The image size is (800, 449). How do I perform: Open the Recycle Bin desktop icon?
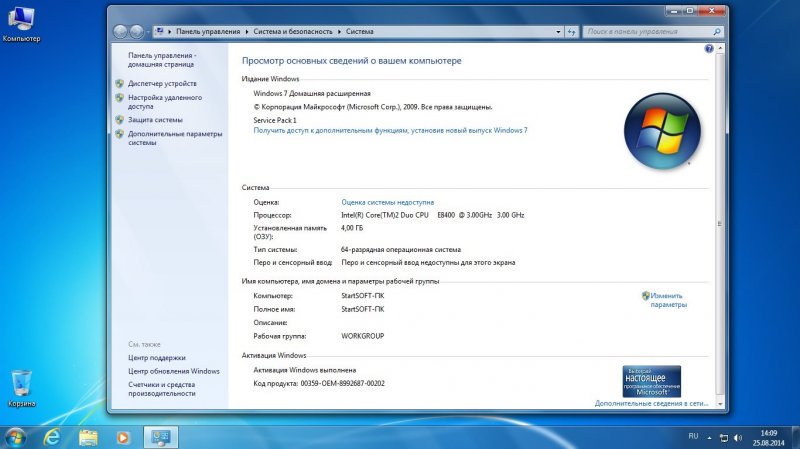[21, 389]
